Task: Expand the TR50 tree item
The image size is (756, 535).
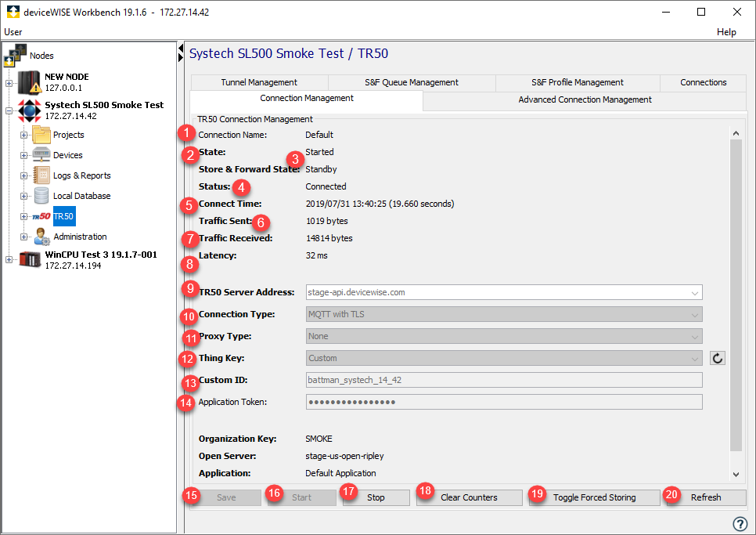Action: [x=23, y=216]
